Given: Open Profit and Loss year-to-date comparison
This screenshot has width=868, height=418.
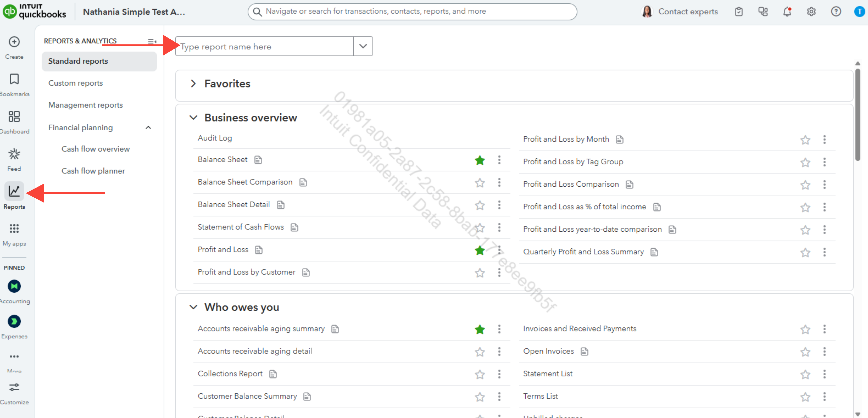Looking at the screenshot, I should [x=592, y=229].
